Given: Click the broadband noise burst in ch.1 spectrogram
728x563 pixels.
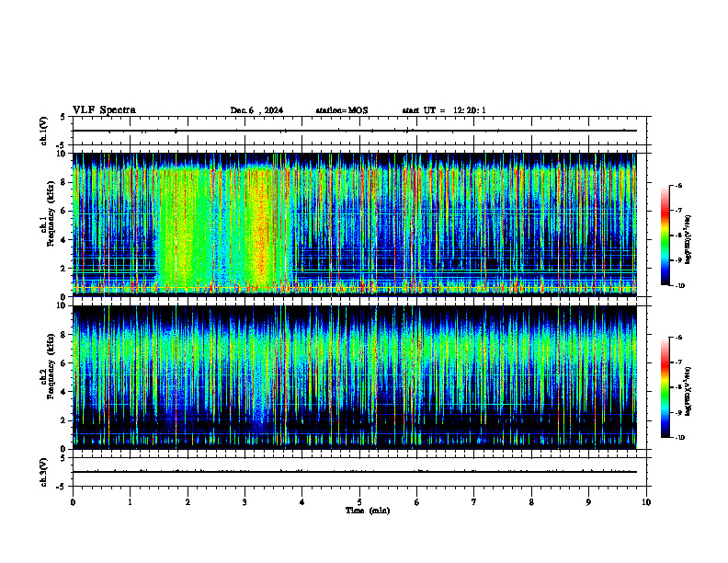Looking at the screenshot, I should point(222,227).
